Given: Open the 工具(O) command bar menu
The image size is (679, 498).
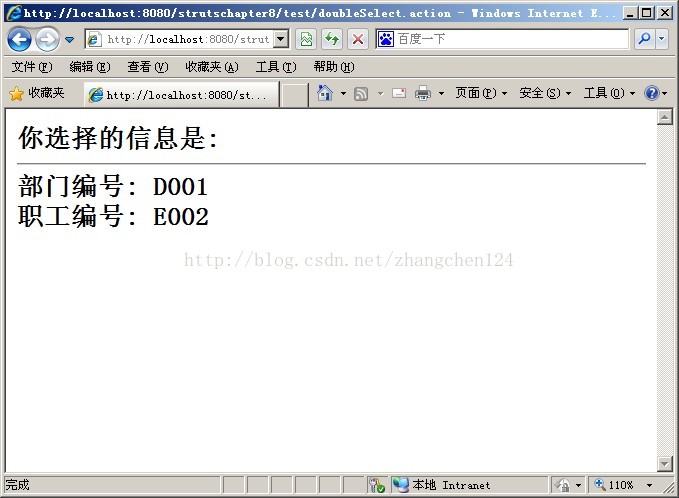Looking at the screenshot, I should coord(609,93).
